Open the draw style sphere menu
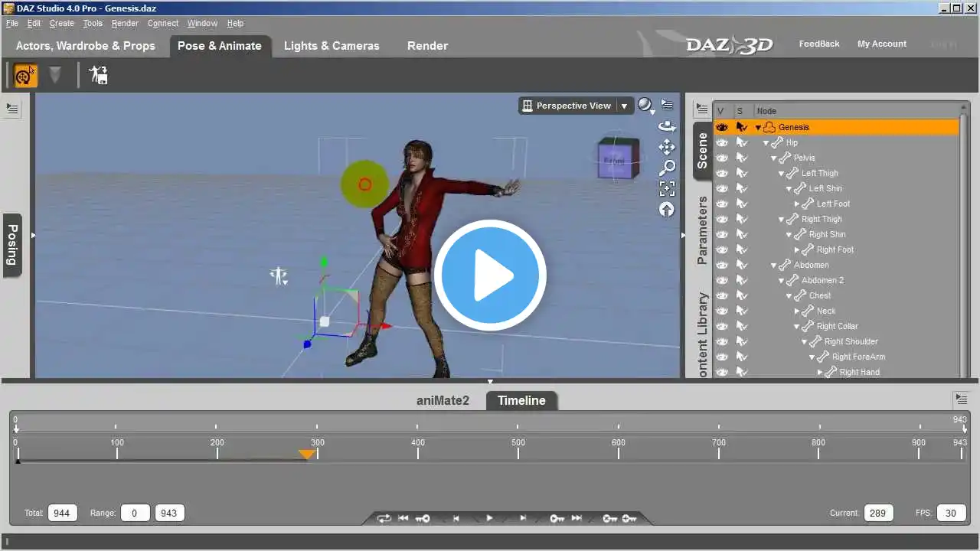980x551 pixels. pyautogui.click(x=646, y=106)
